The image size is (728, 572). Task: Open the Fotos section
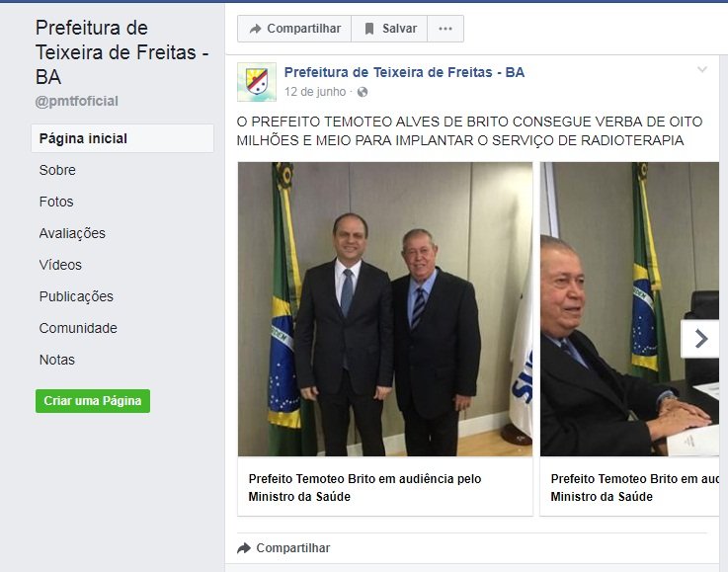coord(56,202)
